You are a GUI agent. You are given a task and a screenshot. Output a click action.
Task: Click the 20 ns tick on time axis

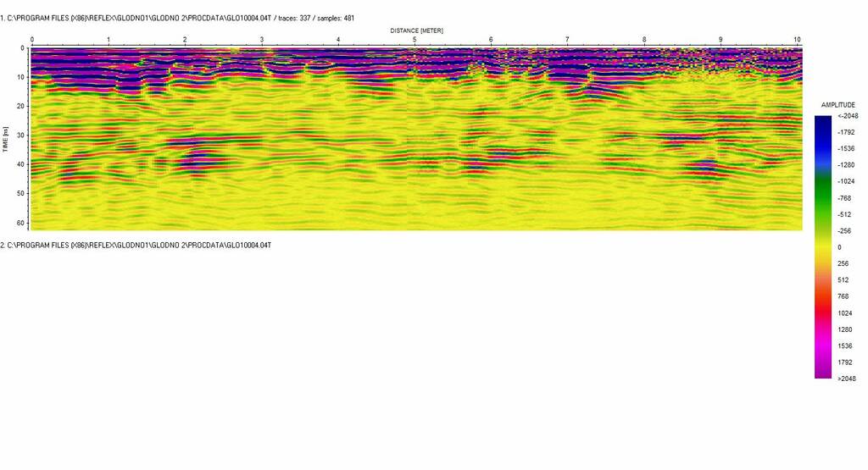(21, 106)
